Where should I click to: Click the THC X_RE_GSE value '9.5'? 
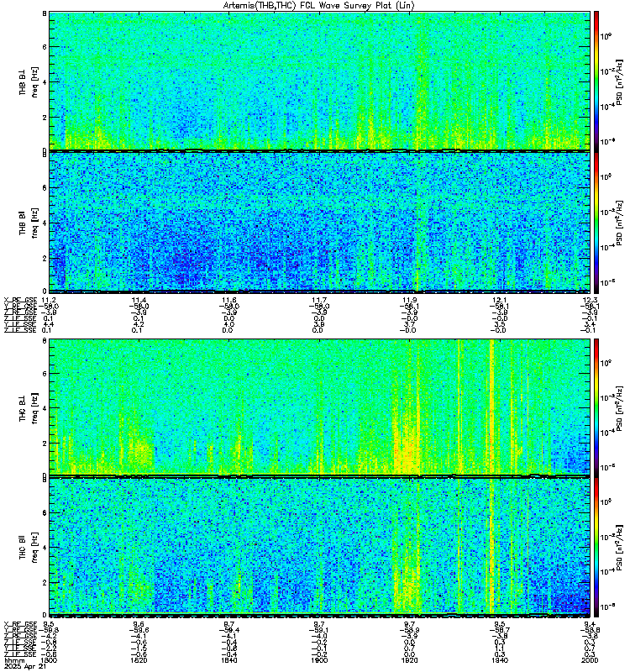49,624
